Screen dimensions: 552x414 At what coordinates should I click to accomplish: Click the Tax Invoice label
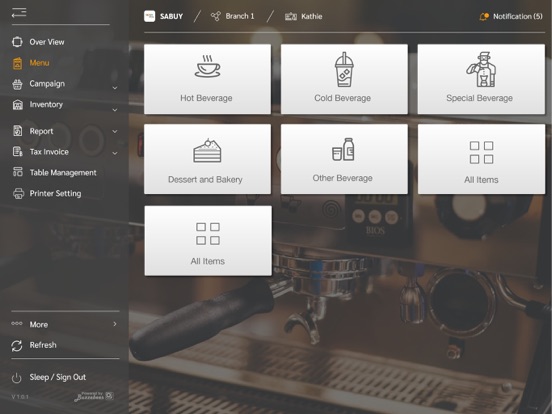[49, 152]
